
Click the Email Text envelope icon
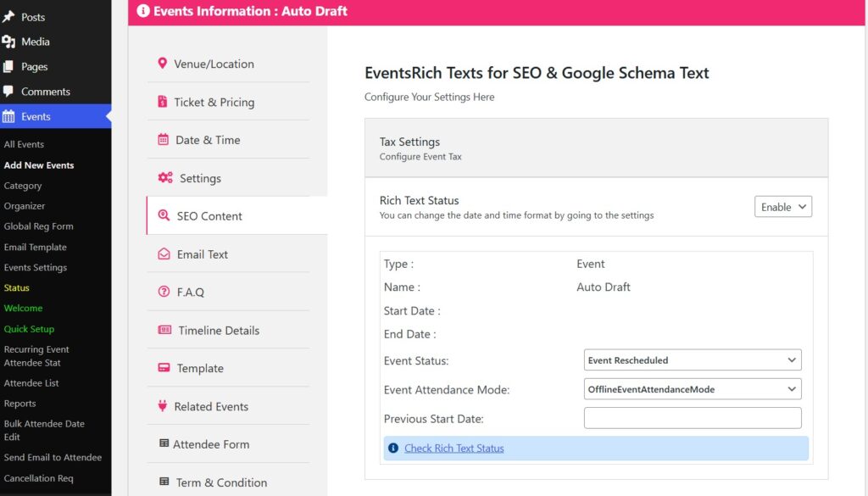click(164, 254)
